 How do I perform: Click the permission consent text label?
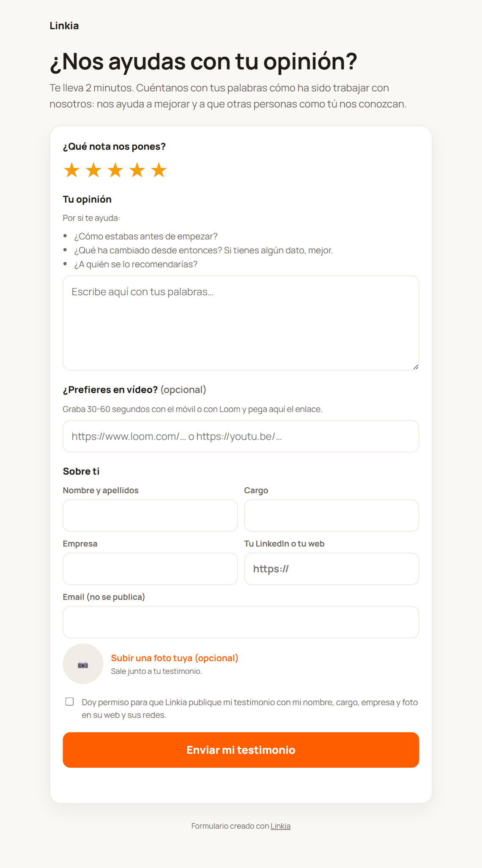point(250,709)
